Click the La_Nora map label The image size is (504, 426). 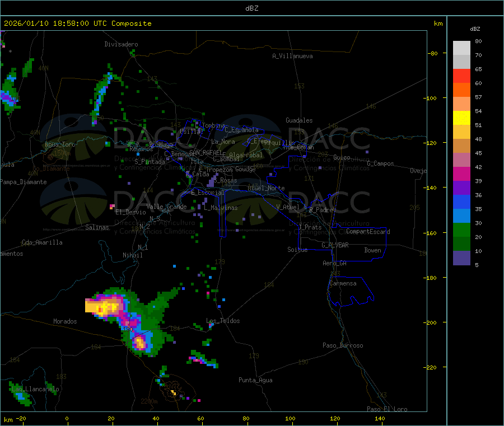(x=223, y=142)
